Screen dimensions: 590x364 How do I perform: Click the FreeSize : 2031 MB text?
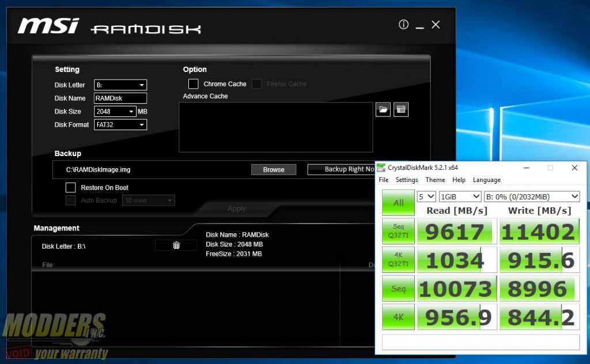(234, 254)
